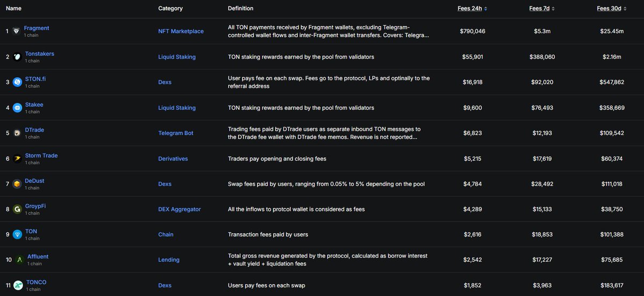Click Storm Trade's $60,374 30d fees value
The image size is (644, 296).
(611, 159)
